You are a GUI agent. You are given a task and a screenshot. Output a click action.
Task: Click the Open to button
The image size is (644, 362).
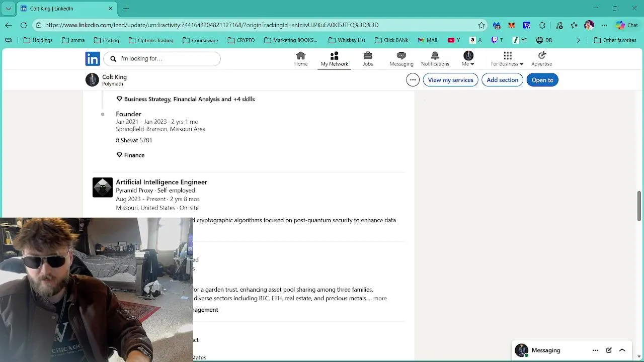[542, 80]
